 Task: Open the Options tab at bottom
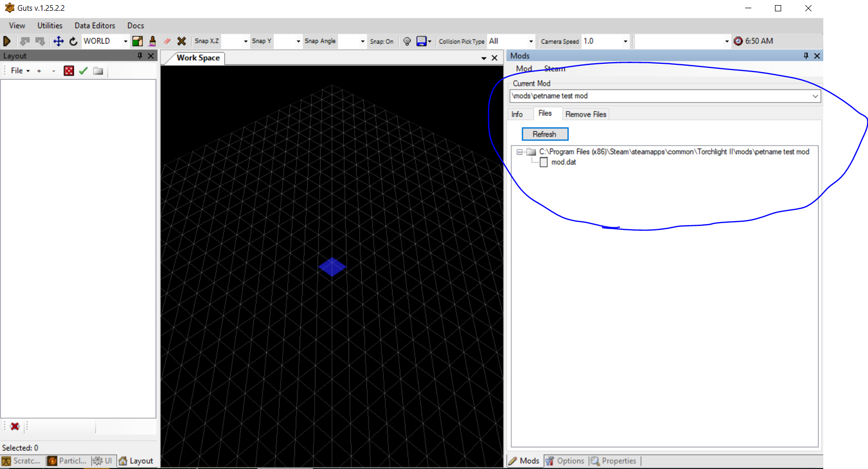565,461
